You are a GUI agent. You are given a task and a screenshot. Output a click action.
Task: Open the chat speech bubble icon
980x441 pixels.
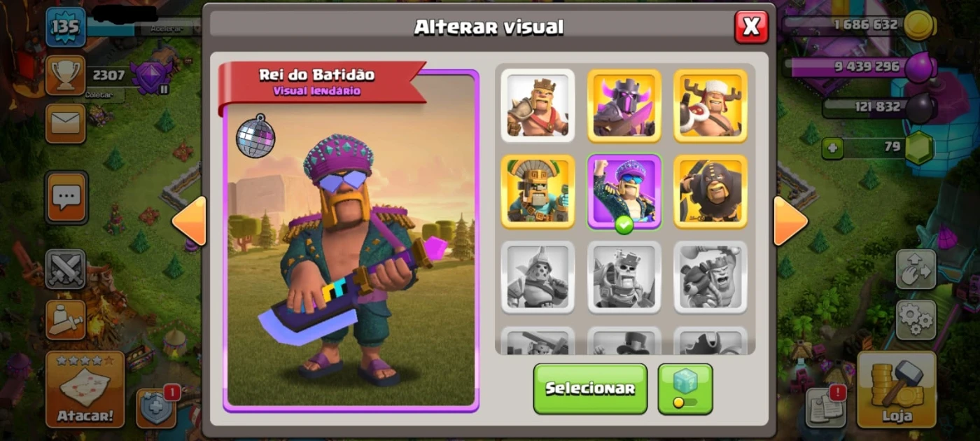(66, 197)
